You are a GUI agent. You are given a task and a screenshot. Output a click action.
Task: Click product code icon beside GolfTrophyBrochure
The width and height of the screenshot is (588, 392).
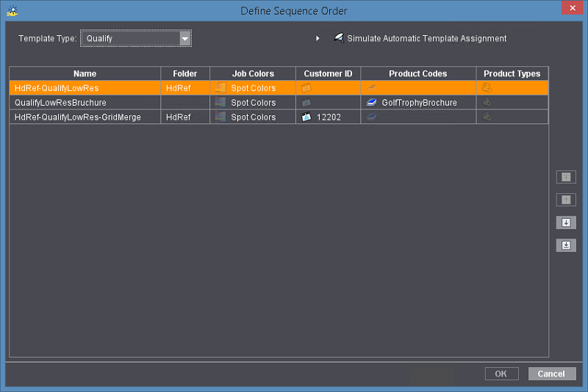coord(372,103)
